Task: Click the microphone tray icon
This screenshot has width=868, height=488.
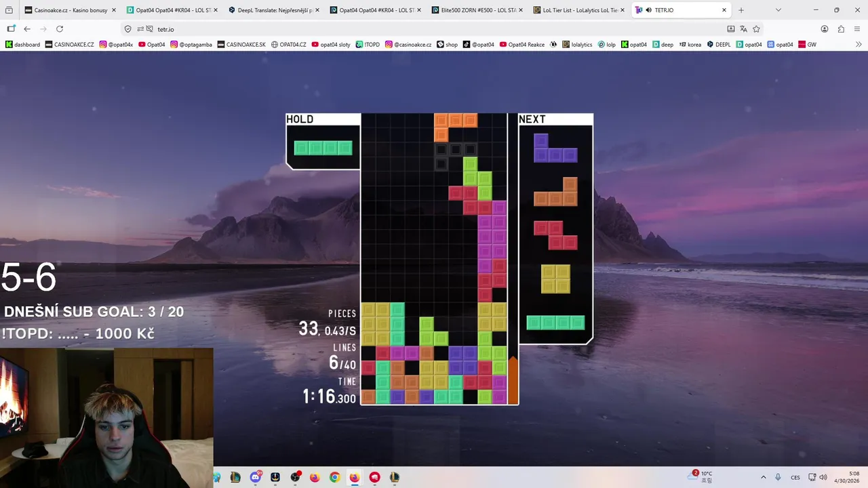Action: click(x=778, y=477)
